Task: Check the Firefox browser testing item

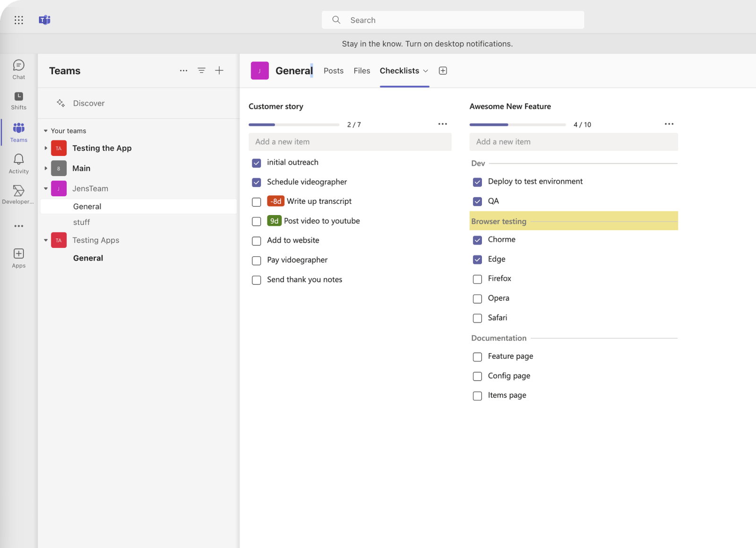Action: (477, 279)
